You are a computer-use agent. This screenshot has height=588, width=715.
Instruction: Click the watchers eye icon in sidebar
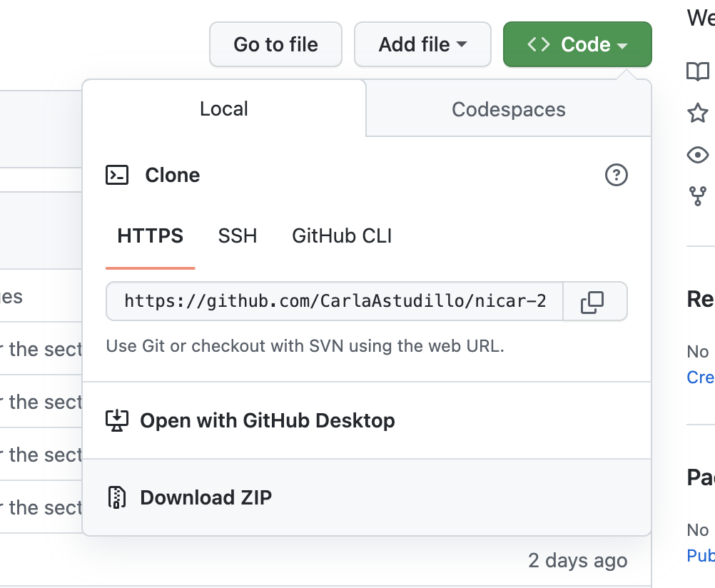[698, 155]
